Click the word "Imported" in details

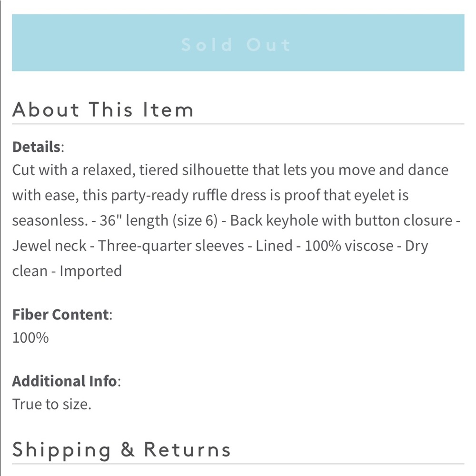[90, 271]
